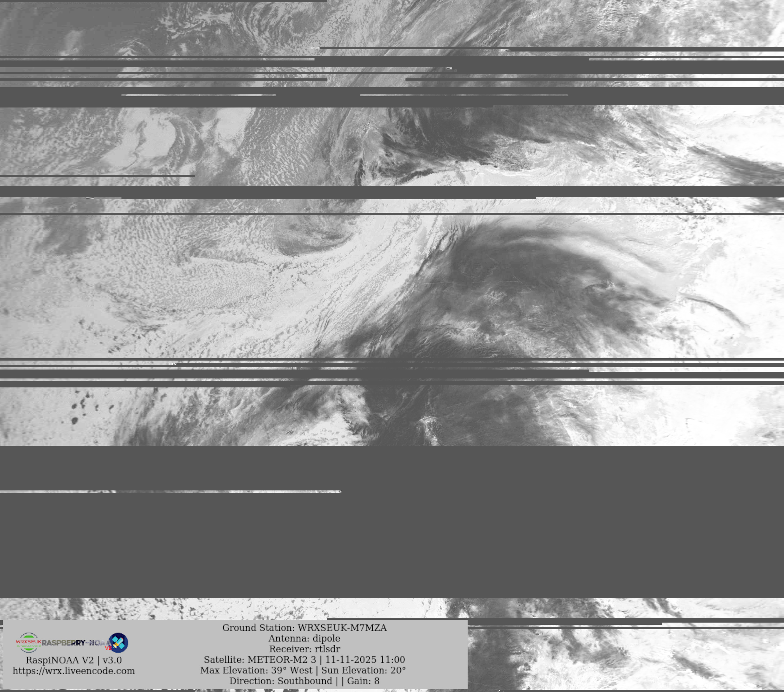Viewport: 784px width, 692px height.
Task: Click the WRXSEUK circular green logo
Action: tap(28, 642)
